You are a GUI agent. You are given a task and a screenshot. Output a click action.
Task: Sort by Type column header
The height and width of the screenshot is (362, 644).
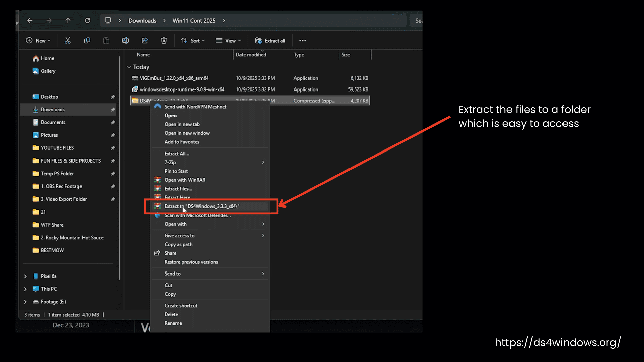(x=299, y=55)
